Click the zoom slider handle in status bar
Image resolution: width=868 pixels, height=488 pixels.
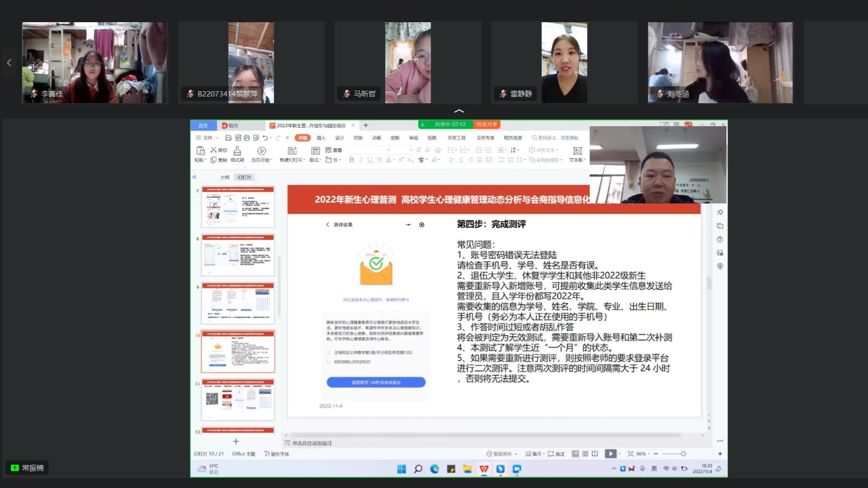(683, 454)
